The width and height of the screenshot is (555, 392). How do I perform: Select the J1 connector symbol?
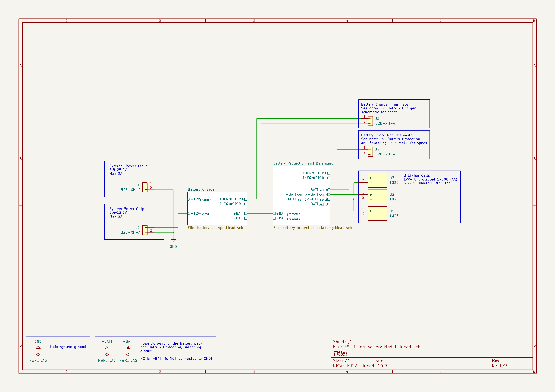tap(145, 187)
